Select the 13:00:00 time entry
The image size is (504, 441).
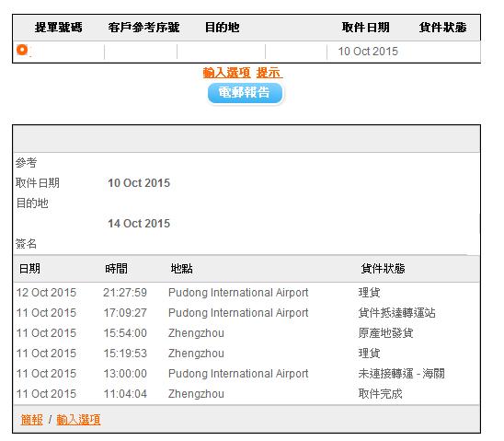pos(125,374)
